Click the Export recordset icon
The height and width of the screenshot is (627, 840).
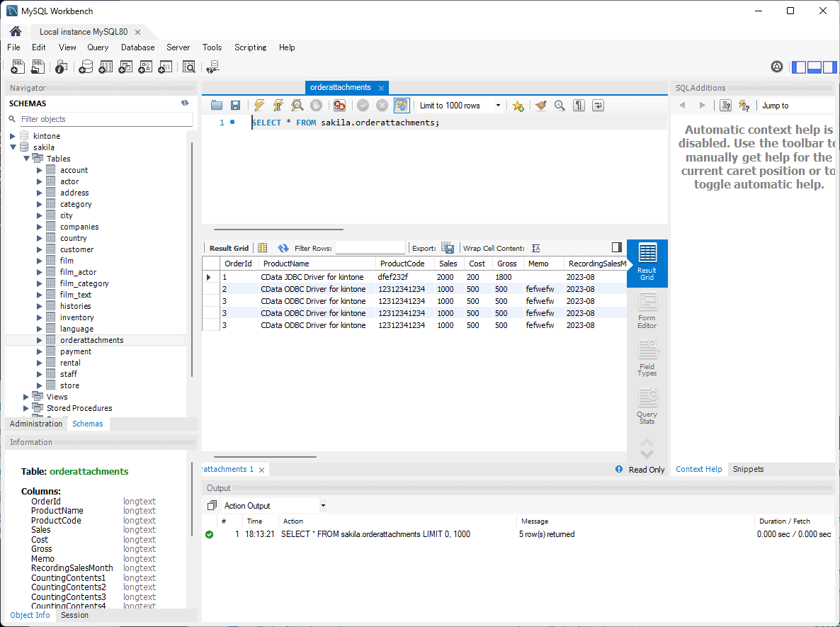(448, 248)
